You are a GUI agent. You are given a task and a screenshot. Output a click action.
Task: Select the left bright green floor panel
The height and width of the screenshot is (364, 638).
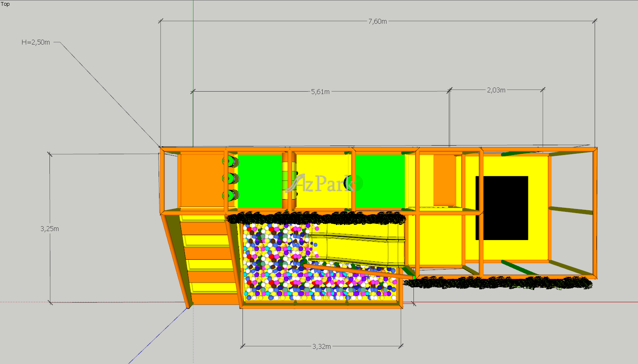[259, 181]
